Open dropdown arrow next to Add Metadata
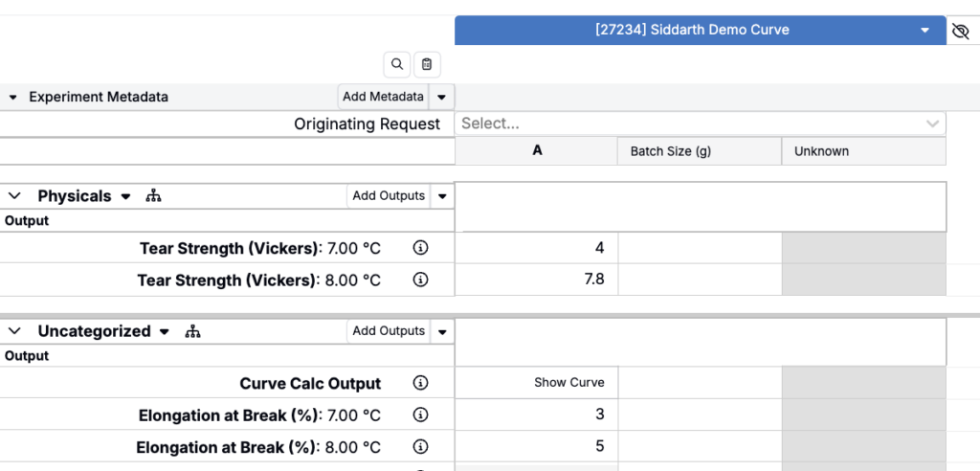Image resolution: width=980 pixels, height=471 pixels. click(441, 97)
